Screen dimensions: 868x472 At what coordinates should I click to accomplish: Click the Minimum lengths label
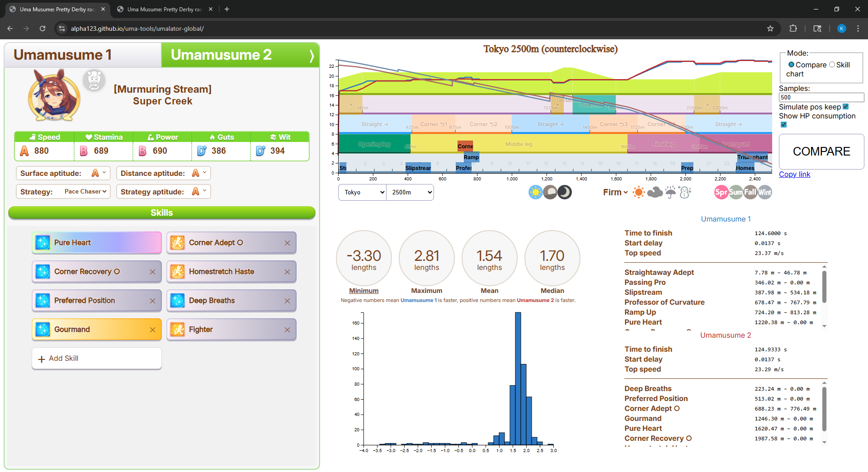[x=363, y=291]
